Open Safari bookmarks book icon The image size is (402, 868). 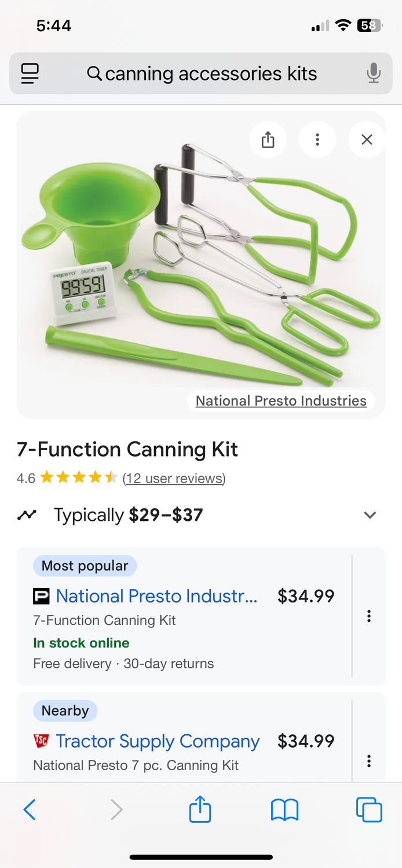click(x=284, y=810)
